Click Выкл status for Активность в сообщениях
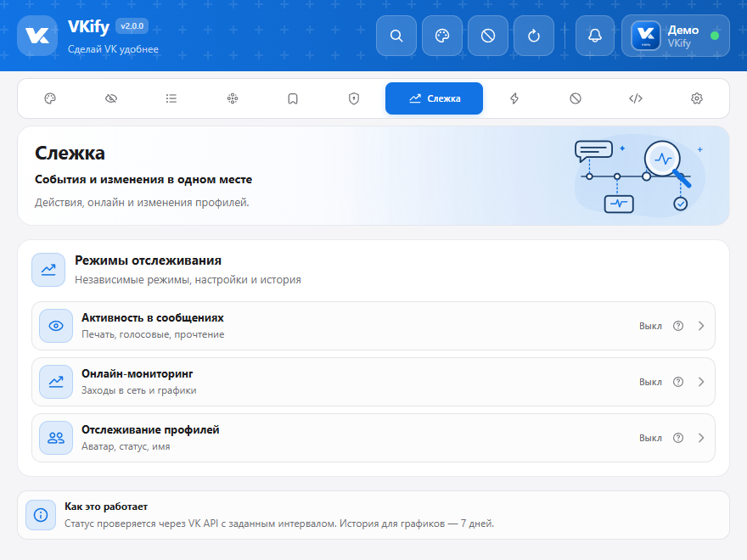 [x=650, y=326]
